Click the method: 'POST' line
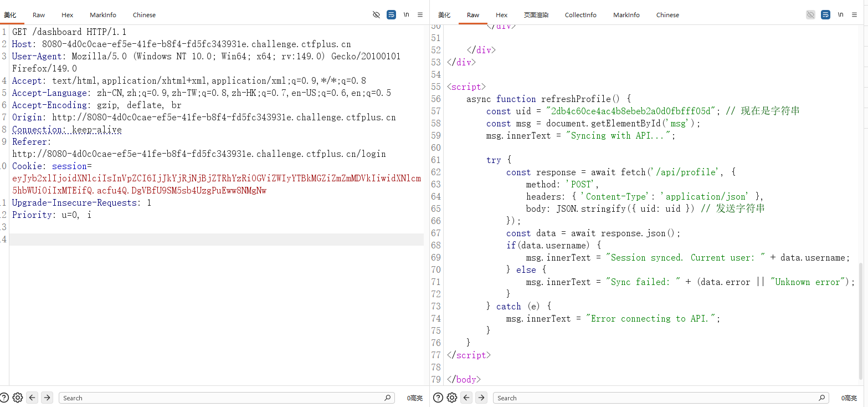Screen dimensions: 868x407 click(563, 185)
